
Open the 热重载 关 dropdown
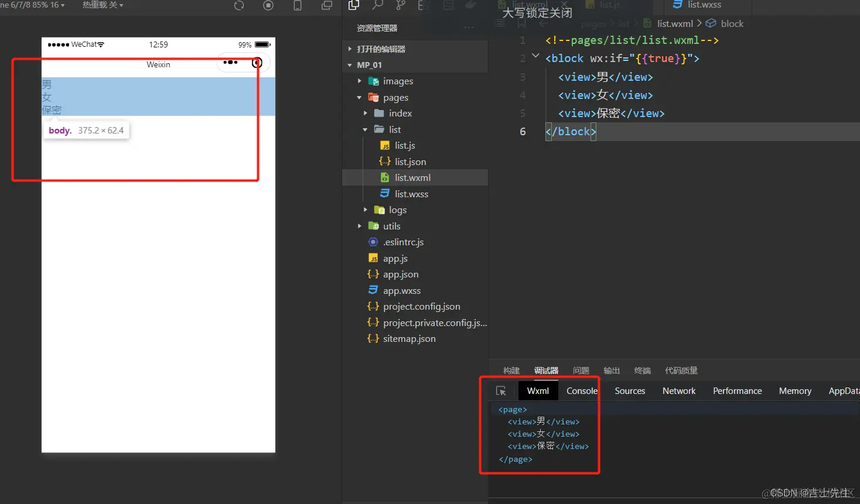tap(103, 5)
